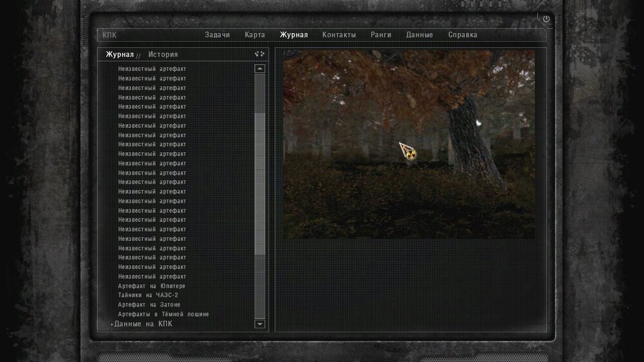Switch to the Ранги tab
Image resolution: width=644 pixels, height=362 pixels.
(381, 35)
